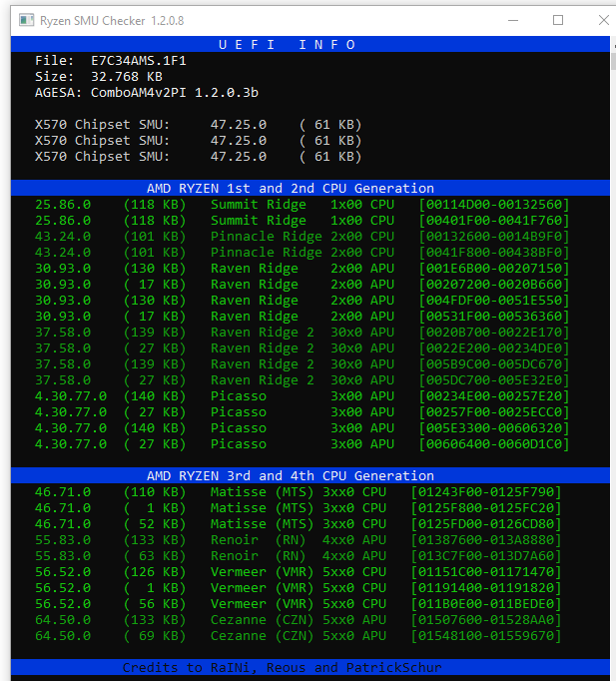Click size value '32.768 KB'

tap(127, 77)
